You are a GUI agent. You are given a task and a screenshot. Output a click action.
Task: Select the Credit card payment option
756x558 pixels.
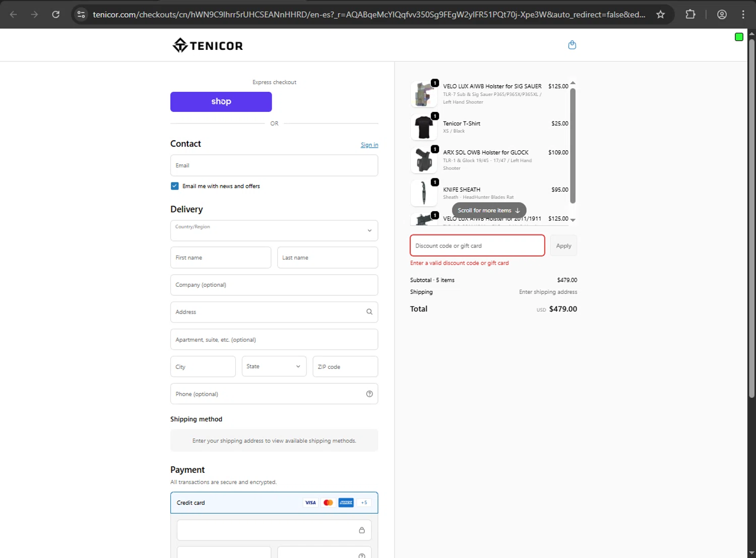coord(274,503)
